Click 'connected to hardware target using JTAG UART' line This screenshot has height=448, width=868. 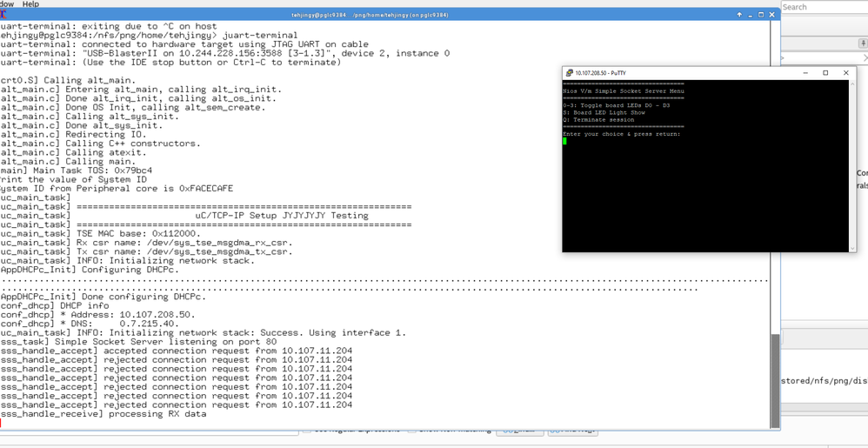[184, 44]
